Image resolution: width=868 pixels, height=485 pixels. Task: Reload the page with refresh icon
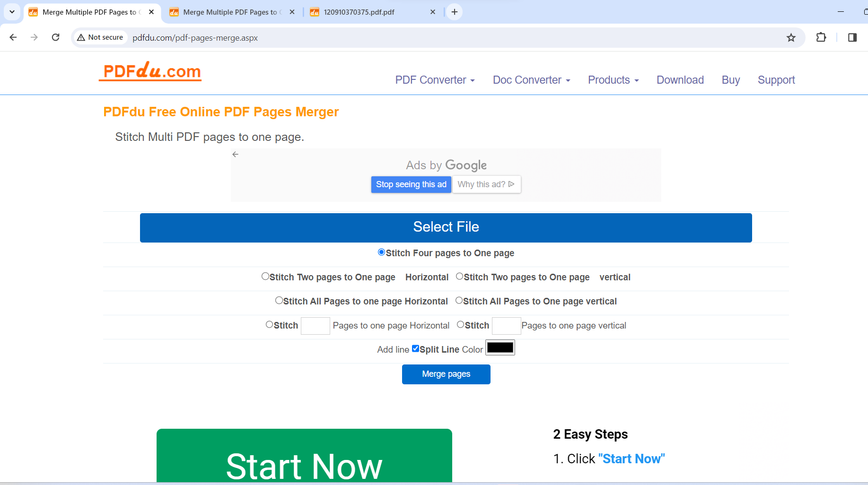pyautogui.click(x=55, y=37)
